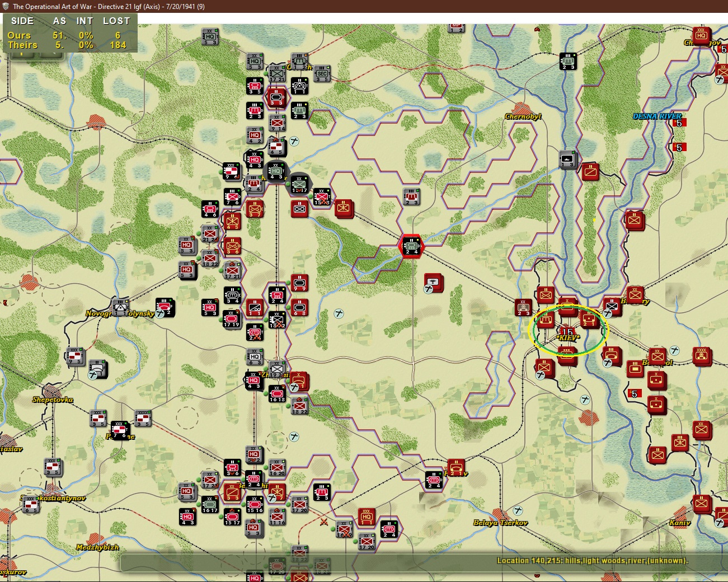Click the LOST column header
The image size is (728, 582).
[x=116, y=21]
